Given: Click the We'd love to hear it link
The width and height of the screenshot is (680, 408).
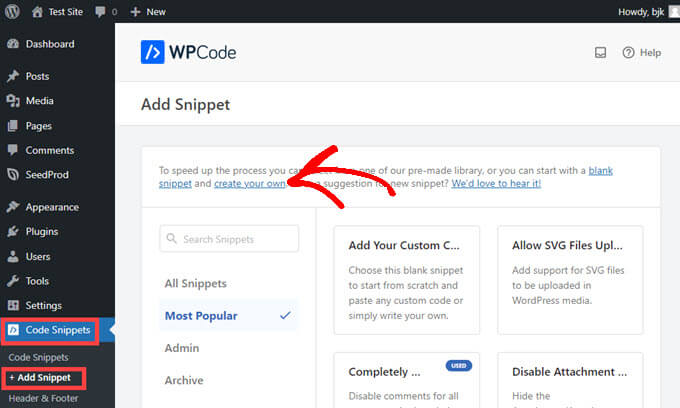Looking at the screenshot, I should [x=496, y=184].
